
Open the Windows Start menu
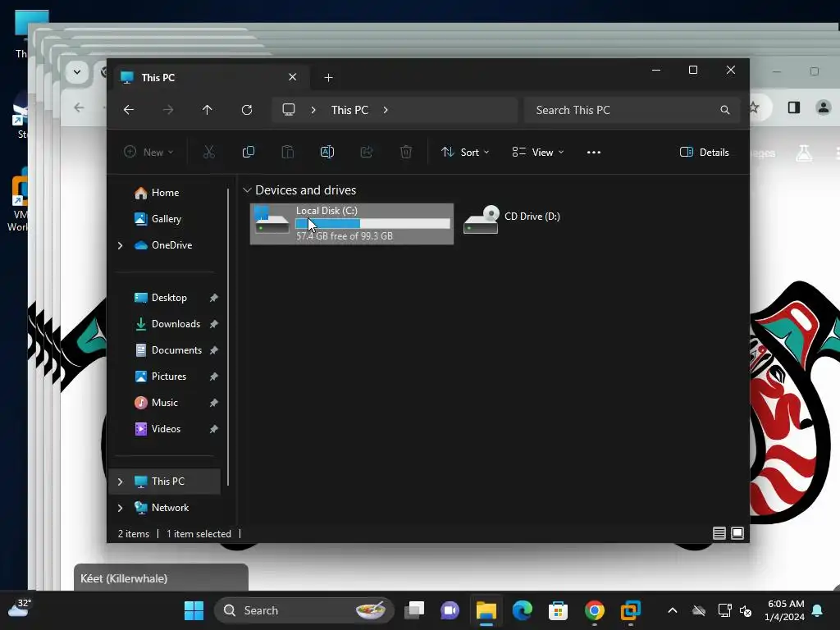pyautogui.click(x=194, y=610)
